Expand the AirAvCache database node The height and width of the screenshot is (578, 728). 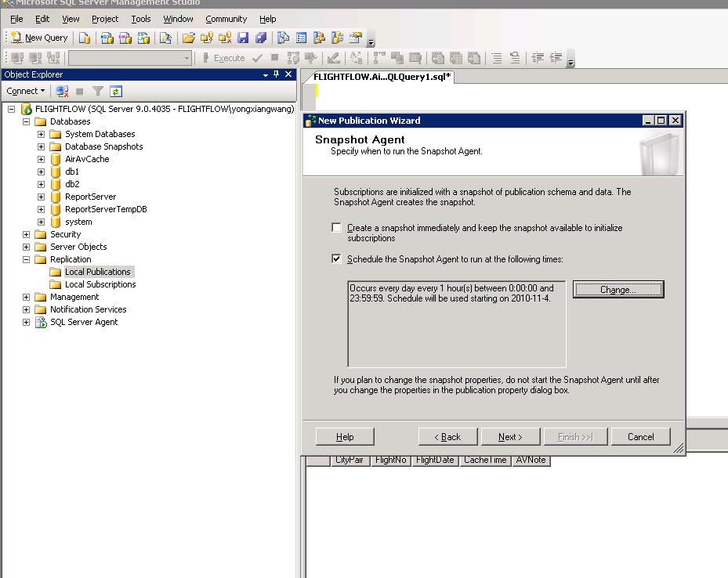[x=42, y=159]
